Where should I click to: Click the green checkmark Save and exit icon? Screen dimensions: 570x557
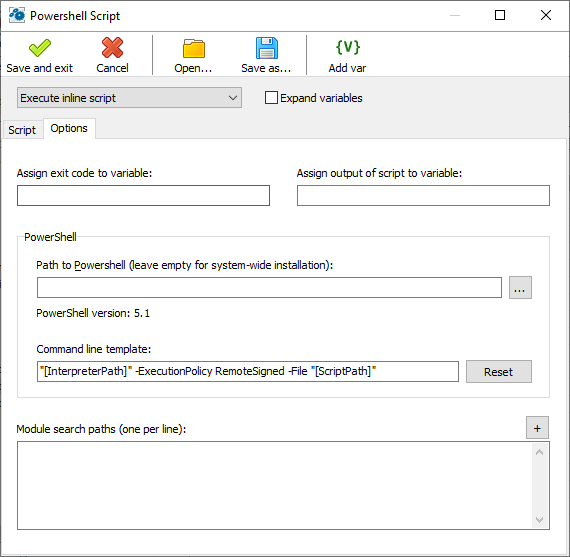pyautogui.click(x=40, y=48)
